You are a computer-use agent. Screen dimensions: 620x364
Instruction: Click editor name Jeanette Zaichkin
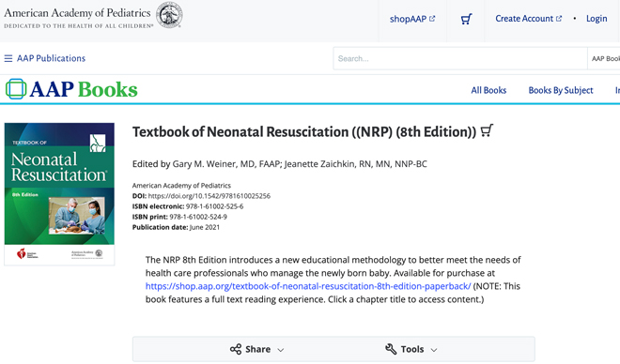[320, 164]
